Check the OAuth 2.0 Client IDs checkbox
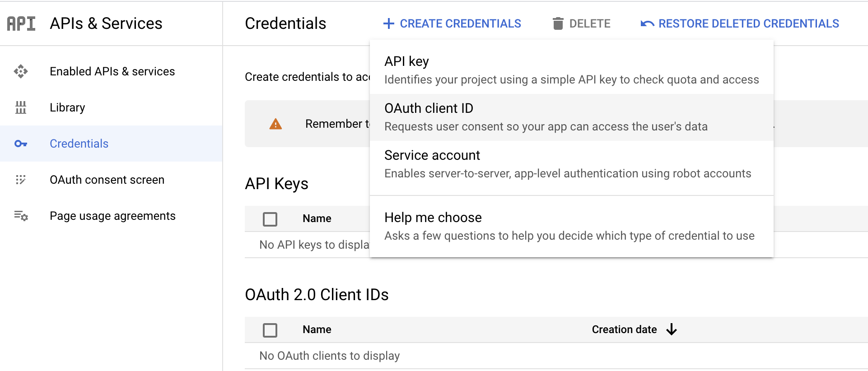This screenshot has width=868, height=371. point(270,330)
